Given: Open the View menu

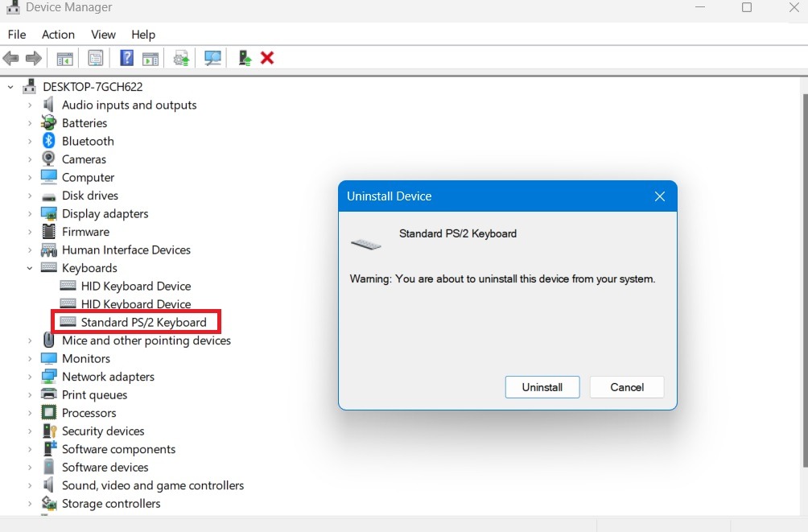Looking at the screenshot, I should tap(103, 35).
